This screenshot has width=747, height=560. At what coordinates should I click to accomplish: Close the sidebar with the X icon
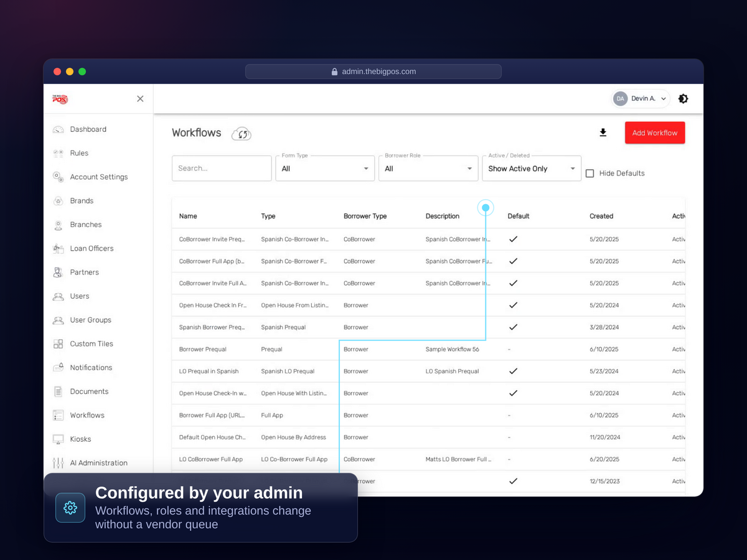[x=140, y=99]
